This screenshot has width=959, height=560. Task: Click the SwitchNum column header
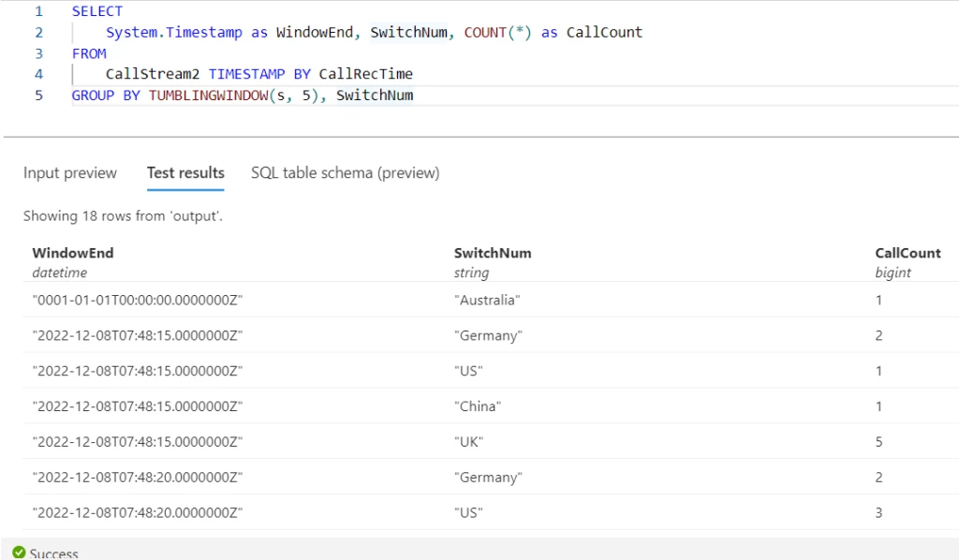pos(493,253)
